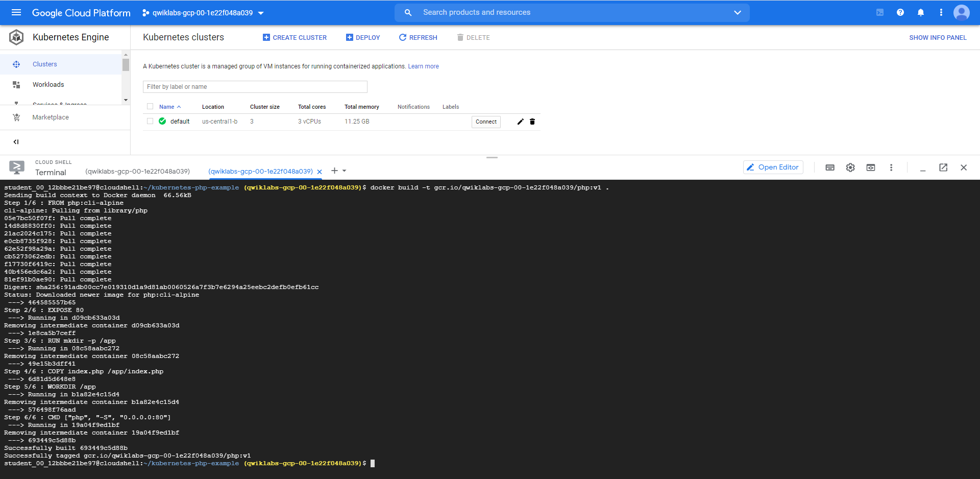Click the us-central1-b location cell

(219, 122)
